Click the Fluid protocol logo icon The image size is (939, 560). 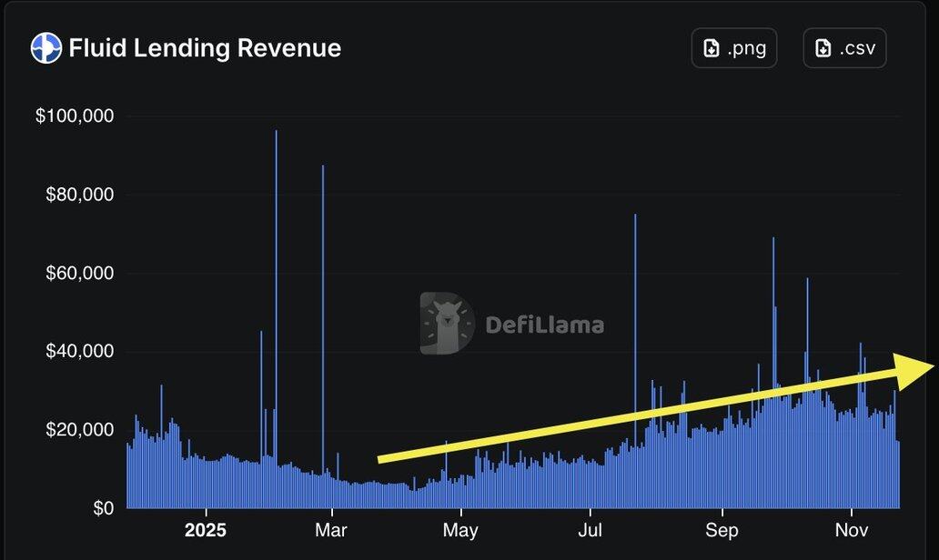(46, 48)
